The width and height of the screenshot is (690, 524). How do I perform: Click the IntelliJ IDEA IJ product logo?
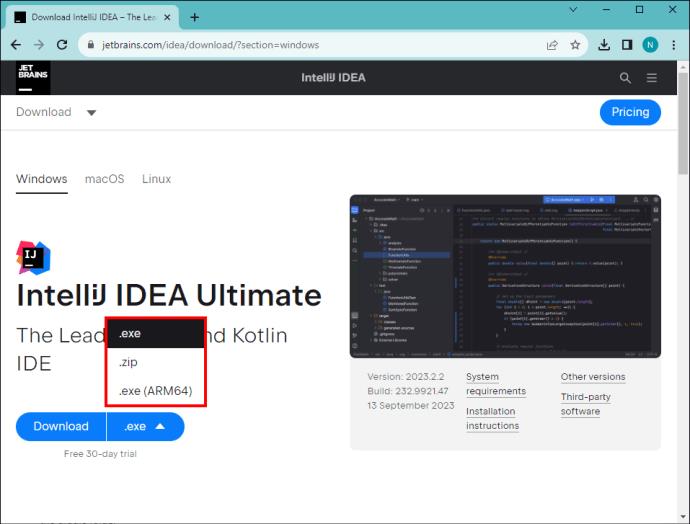coord(33,258)
